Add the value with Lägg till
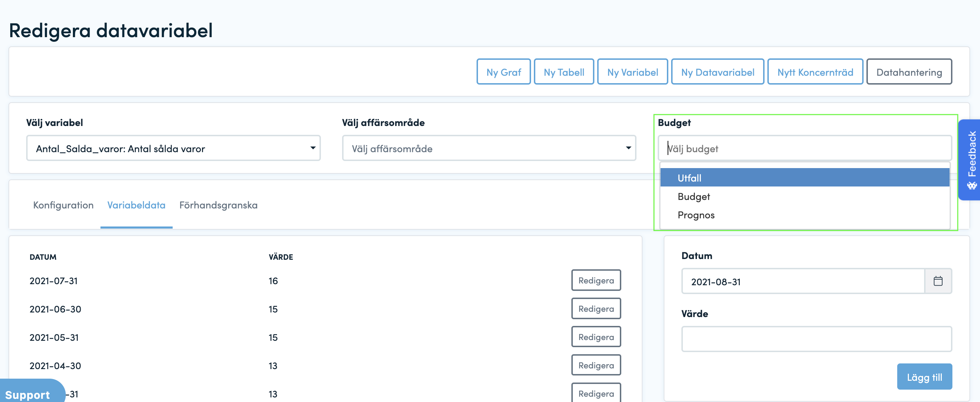The image size is (980, 402). click(x=924, y=377)
